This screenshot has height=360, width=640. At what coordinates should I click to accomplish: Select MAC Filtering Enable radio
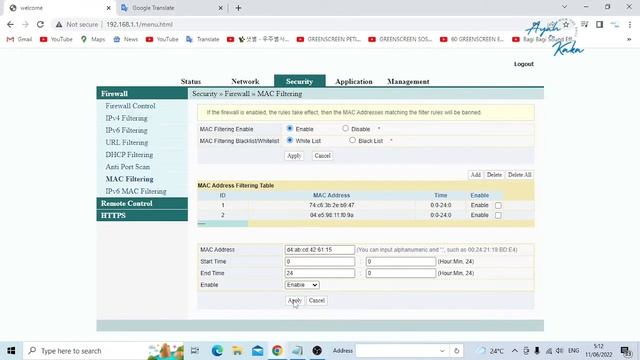click(290, 129)
